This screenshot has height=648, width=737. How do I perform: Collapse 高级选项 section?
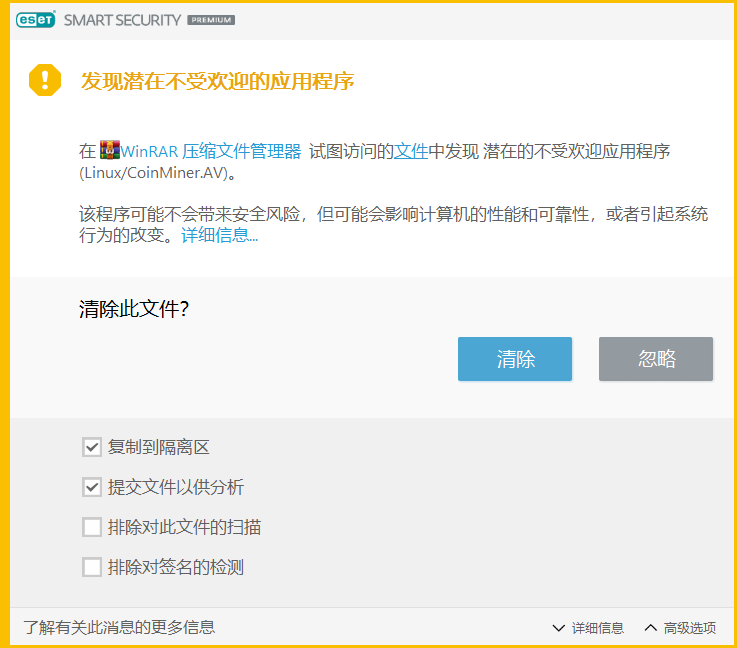point(680,628)
